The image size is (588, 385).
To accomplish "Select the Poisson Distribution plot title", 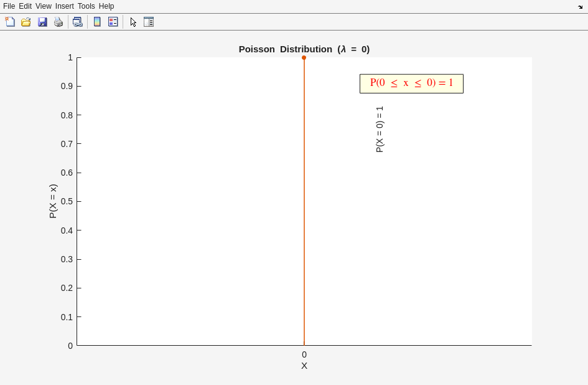I will [x=304, y=49].
